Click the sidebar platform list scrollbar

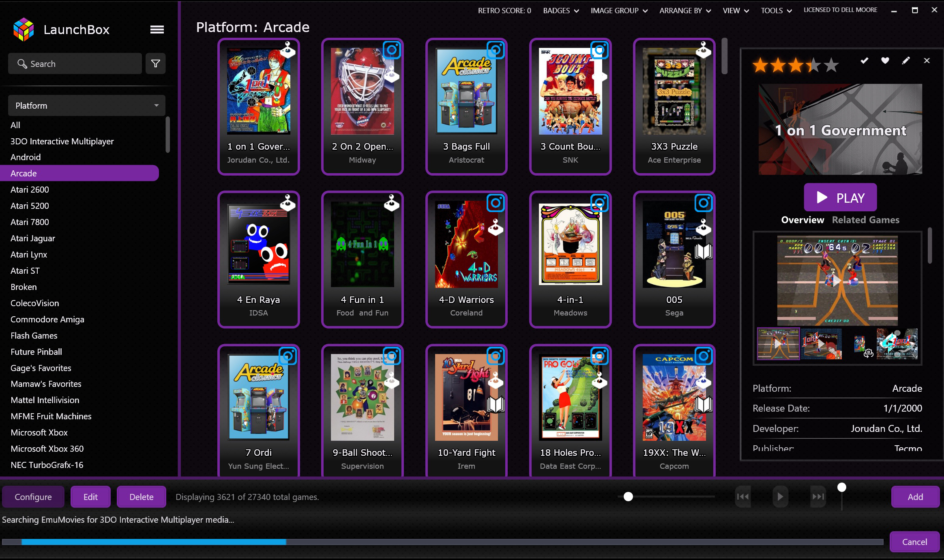point(167,135)
